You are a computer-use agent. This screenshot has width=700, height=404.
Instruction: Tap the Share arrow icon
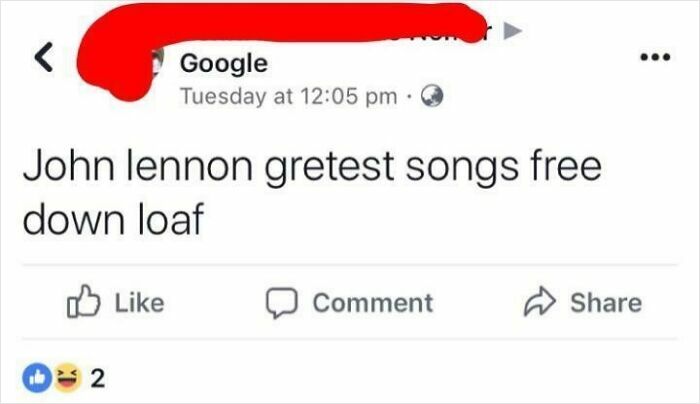(x=540, y=301)
